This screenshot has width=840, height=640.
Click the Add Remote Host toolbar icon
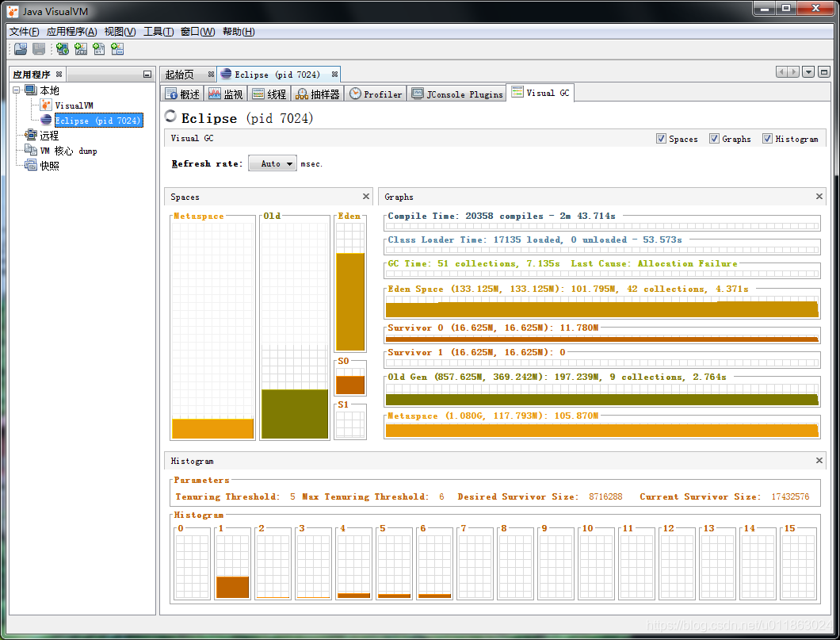point(62,49)
